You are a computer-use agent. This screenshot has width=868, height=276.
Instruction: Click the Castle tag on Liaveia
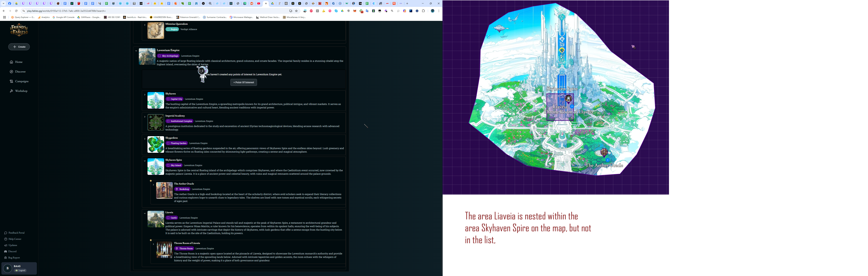coord(172,218)
